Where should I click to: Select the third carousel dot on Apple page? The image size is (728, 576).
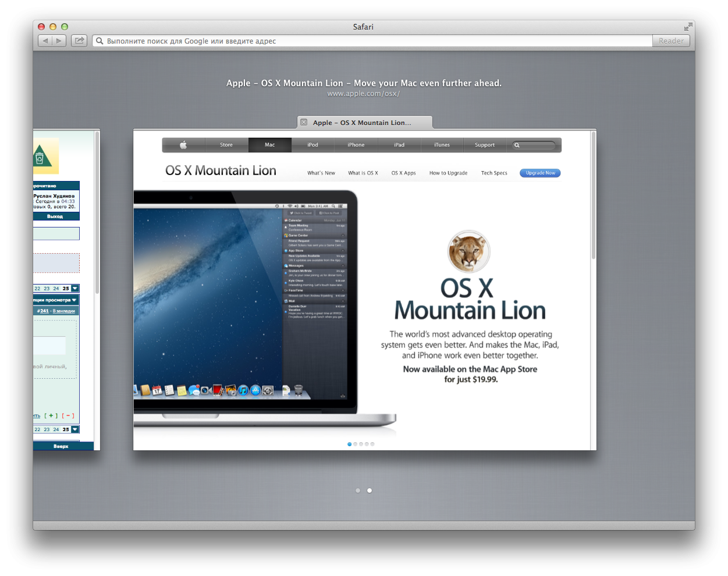pos(361,444)
